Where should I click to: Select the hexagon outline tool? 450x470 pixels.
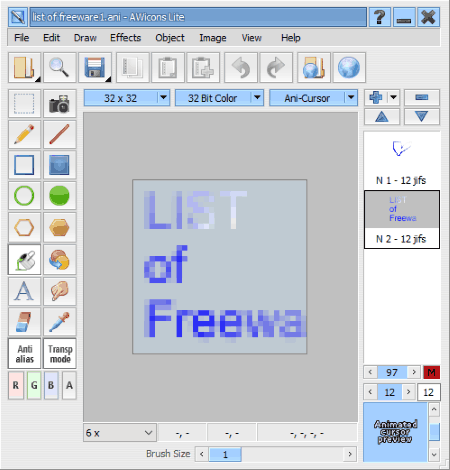click(24, 227)
